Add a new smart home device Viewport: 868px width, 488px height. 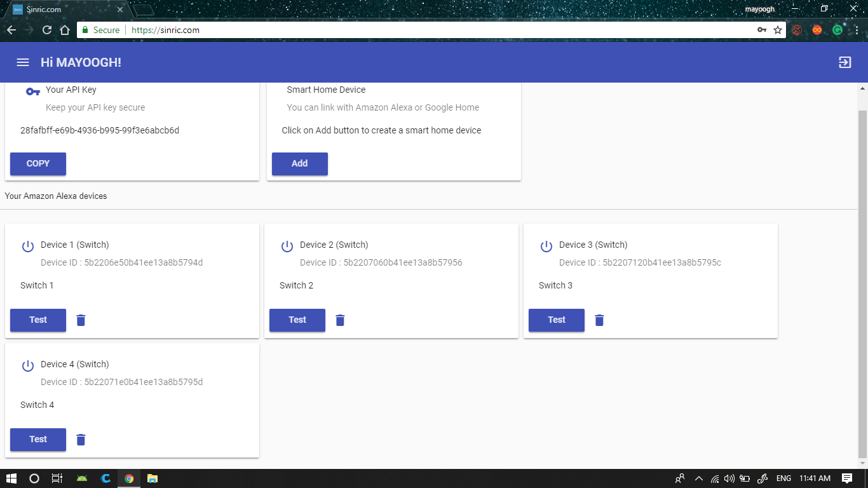pos(300,164)
